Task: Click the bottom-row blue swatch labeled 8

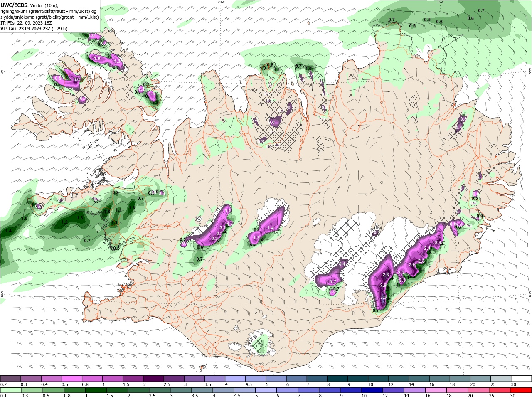Action: tap(329, 390)
